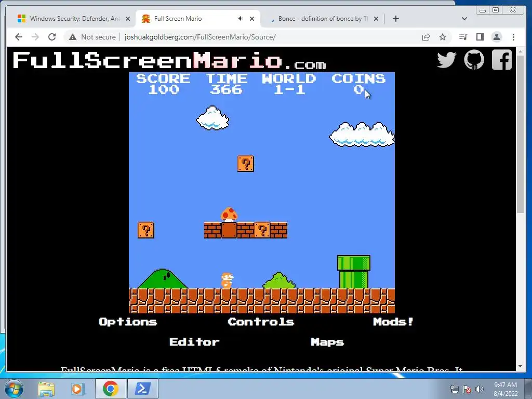532x399 pixels.
Task: Click scrollbar down arrow
Action: [520, 366]
